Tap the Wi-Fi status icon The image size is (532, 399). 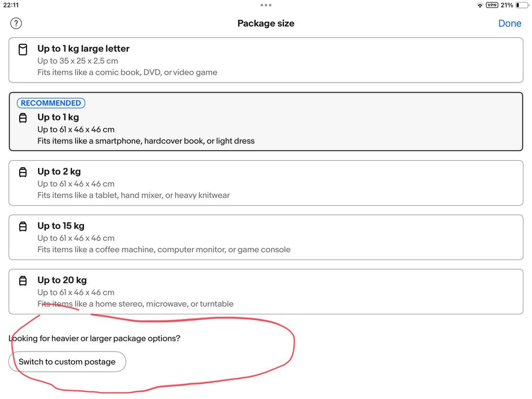click(x=480, y=5)
